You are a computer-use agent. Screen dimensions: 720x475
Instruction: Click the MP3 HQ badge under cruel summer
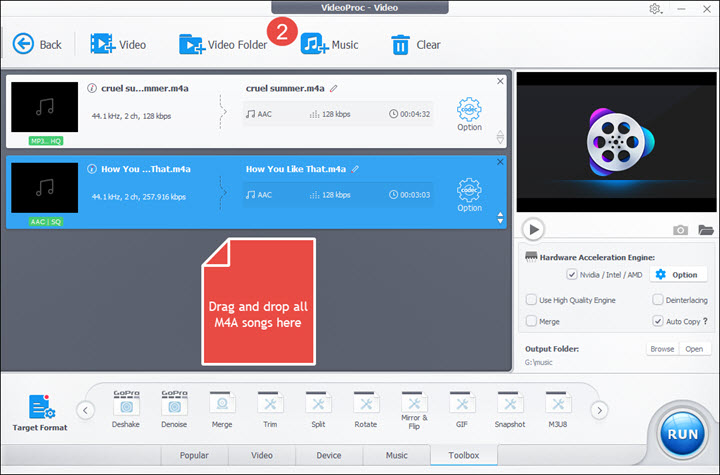click(46, 141)
